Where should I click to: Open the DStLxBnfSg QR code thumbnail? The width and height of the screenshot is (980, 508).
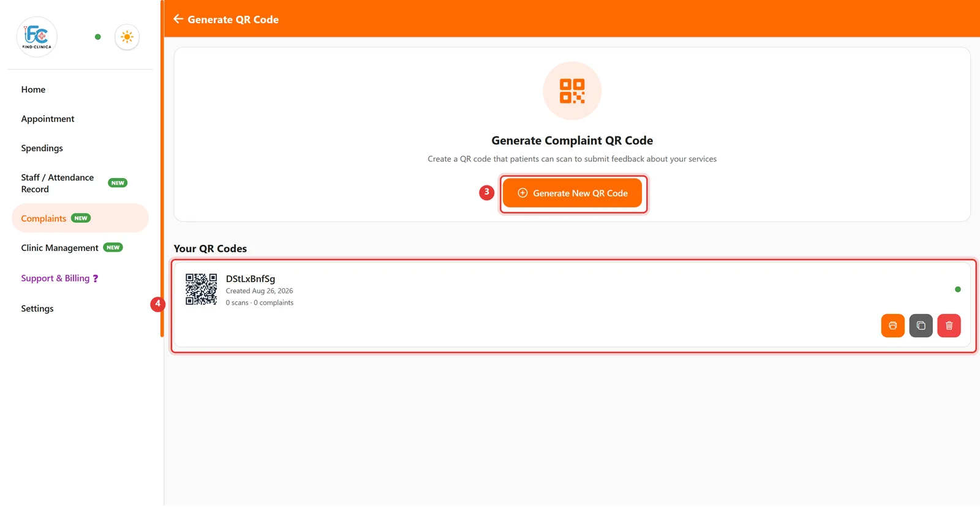(202, 289)
